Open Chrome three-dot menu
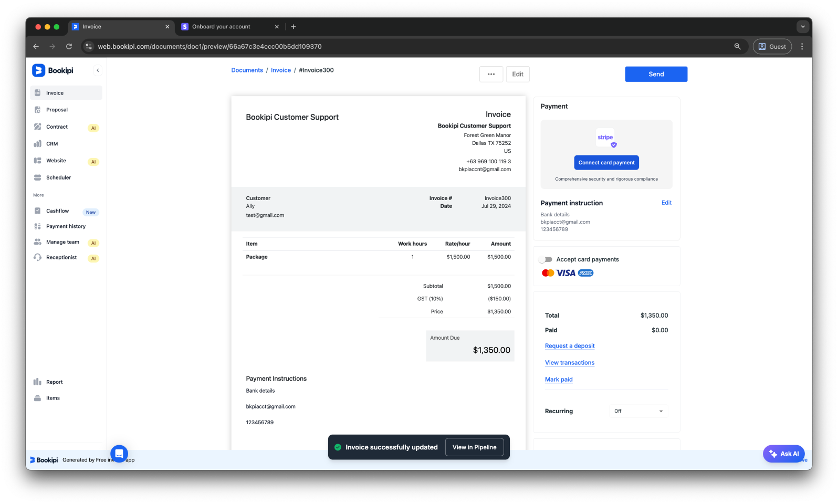Image resolution: width=838 pixels, height=504 pixels. coord(802,47)
